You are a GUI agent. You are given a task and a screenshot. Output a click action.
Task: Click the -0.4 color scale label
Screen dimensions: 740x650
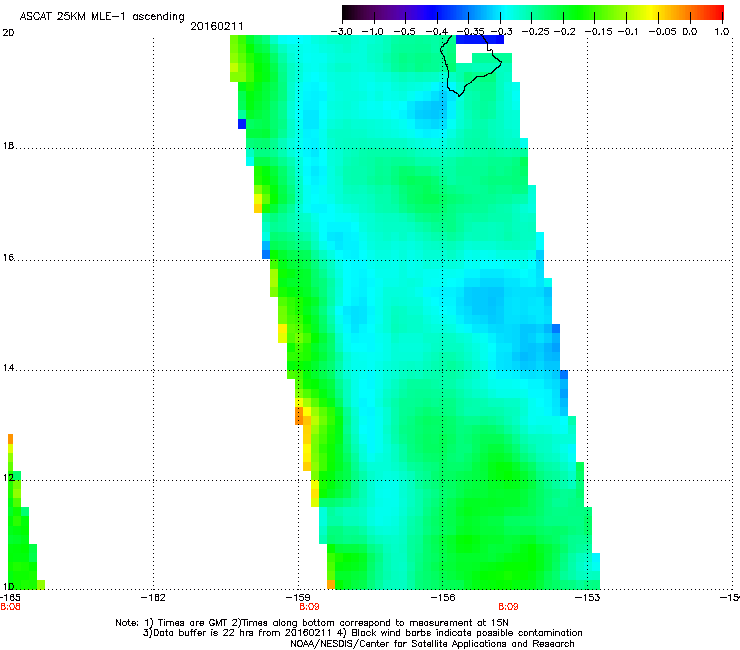[437, 32]
